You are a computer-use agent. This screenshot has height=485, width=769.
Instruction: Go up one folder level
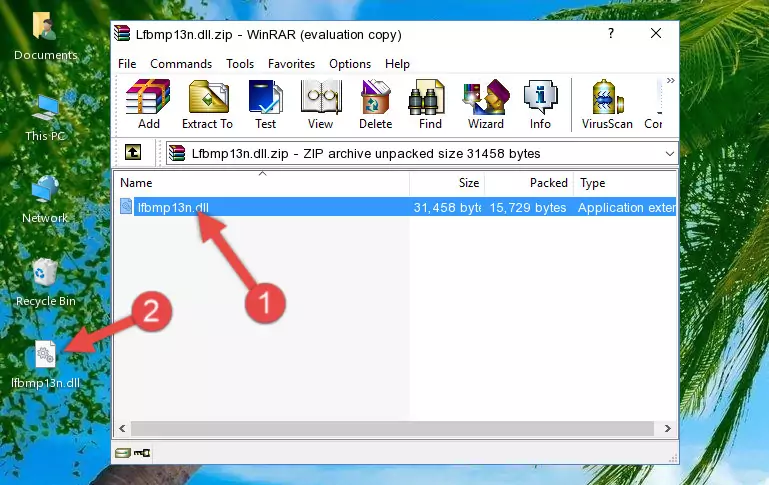point(133,153)
